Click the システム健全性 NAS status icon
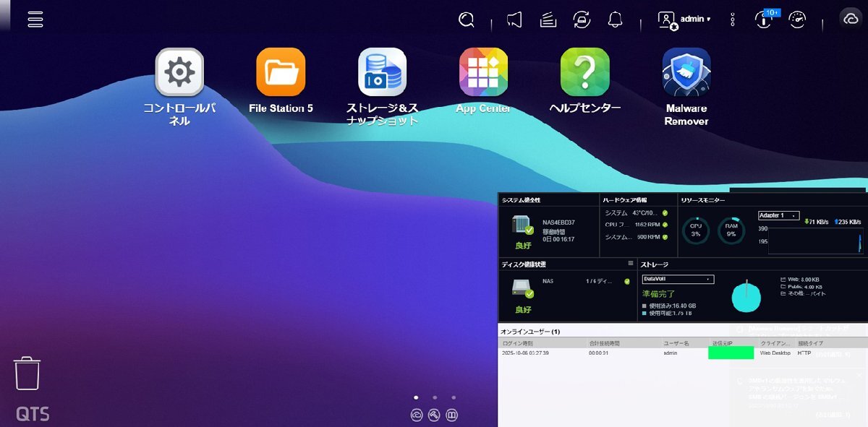The width and height of the screenshot is (868, 427). pos(522,226)
